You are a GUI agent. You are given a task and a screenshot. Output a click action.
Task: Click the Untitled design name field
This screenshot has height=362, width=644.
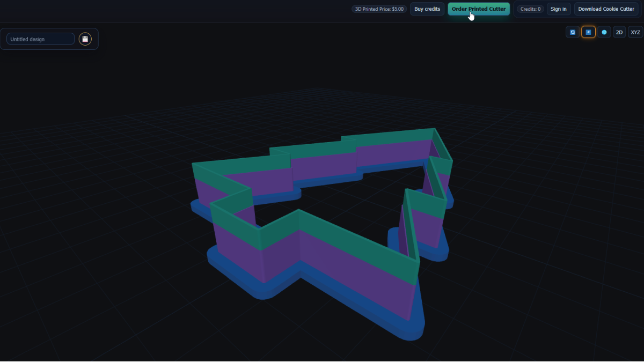[x=40, y=39]
